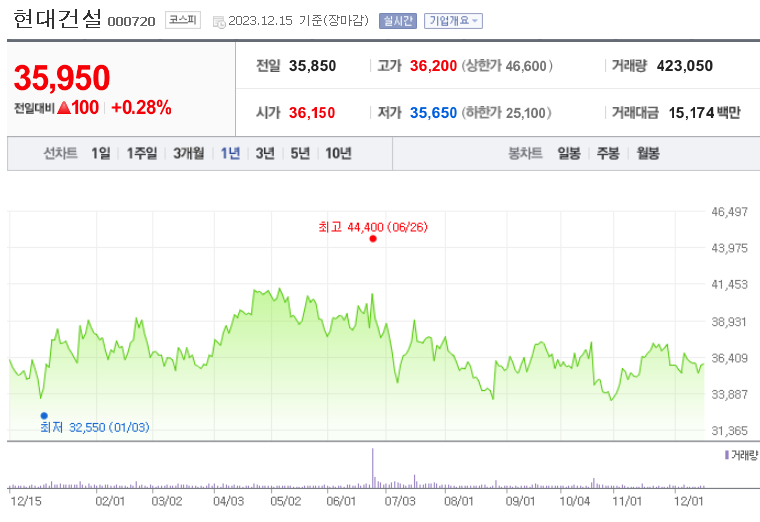
Task: Click the 41,453 y-axis label
Action: coord(729,285)
